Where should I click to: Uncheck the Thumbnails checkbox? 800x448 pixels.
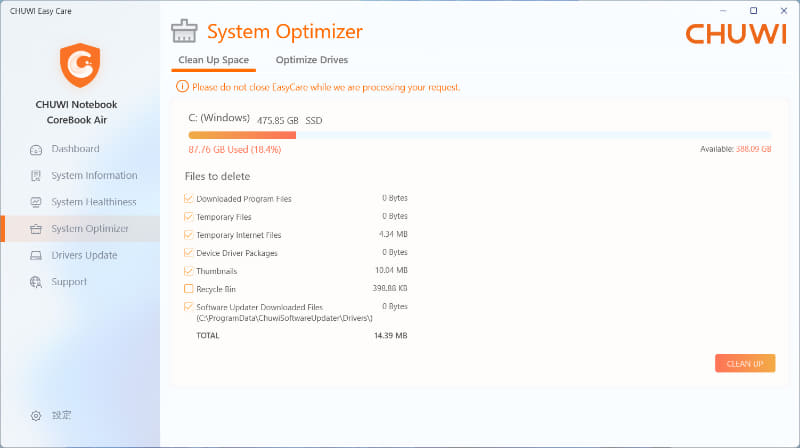click(x=188, y=271)
